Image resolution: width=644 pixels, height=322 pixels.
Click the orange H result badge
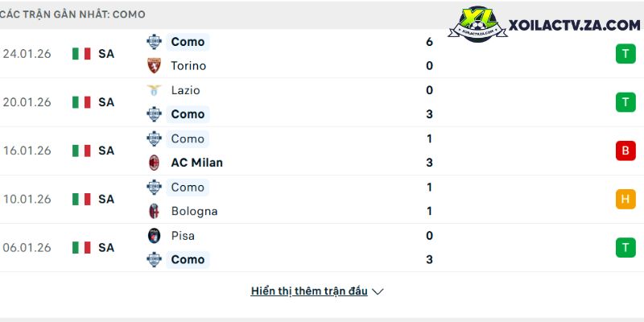coord(625,199)
